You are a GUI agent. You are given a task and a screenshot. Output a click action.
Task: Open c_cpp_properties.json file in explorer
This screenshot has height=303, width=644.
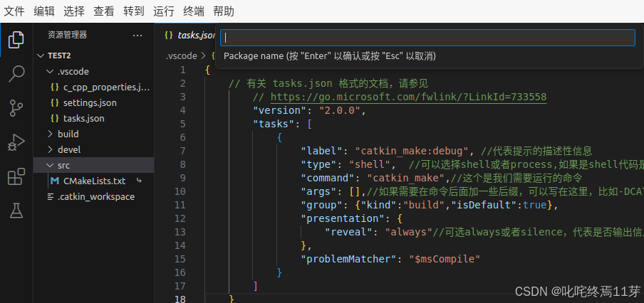107,87
